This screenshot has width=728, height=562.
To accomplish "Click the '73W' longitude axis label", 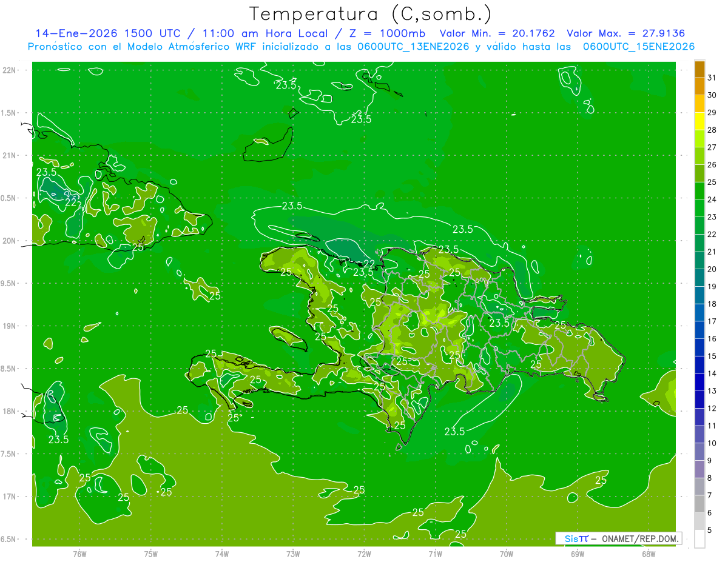I will coord(293,554).
